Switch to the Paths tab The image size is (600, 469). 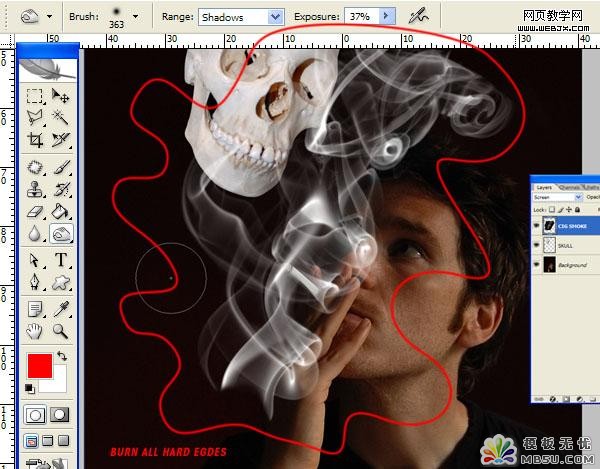click(x=591, y=187)
